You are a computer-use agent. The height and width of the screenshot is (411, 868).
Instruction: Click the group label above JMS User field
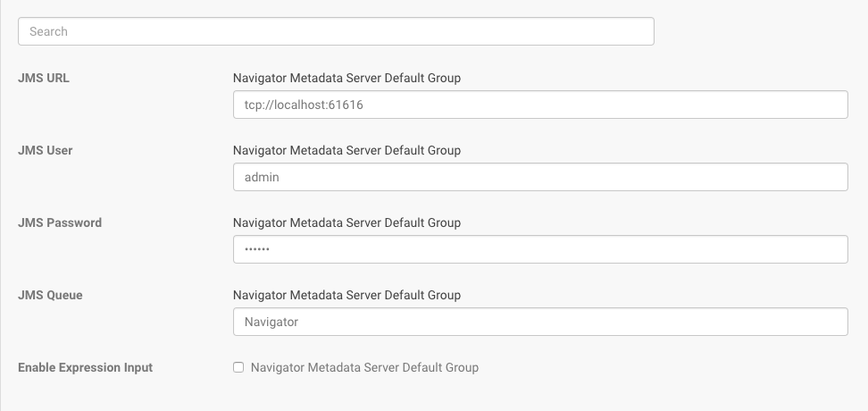pos(346,150)
